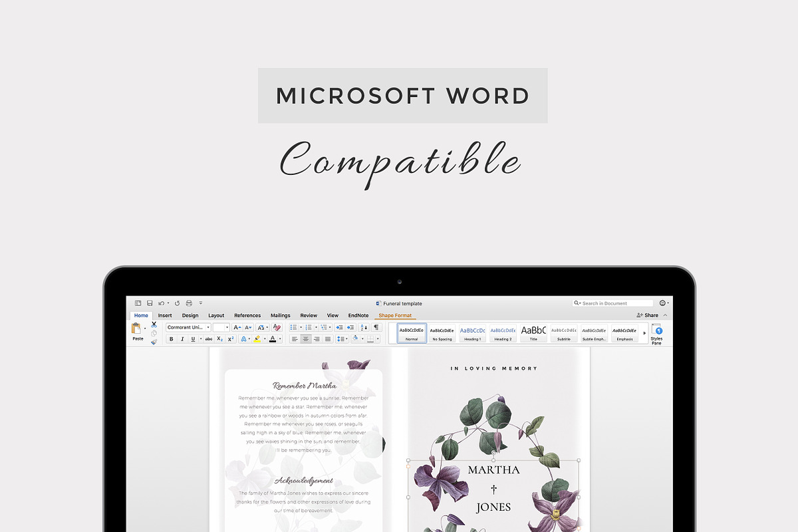Open the Shape Format tab
This screenshot has height=532, width=798.
pos(395,315)
